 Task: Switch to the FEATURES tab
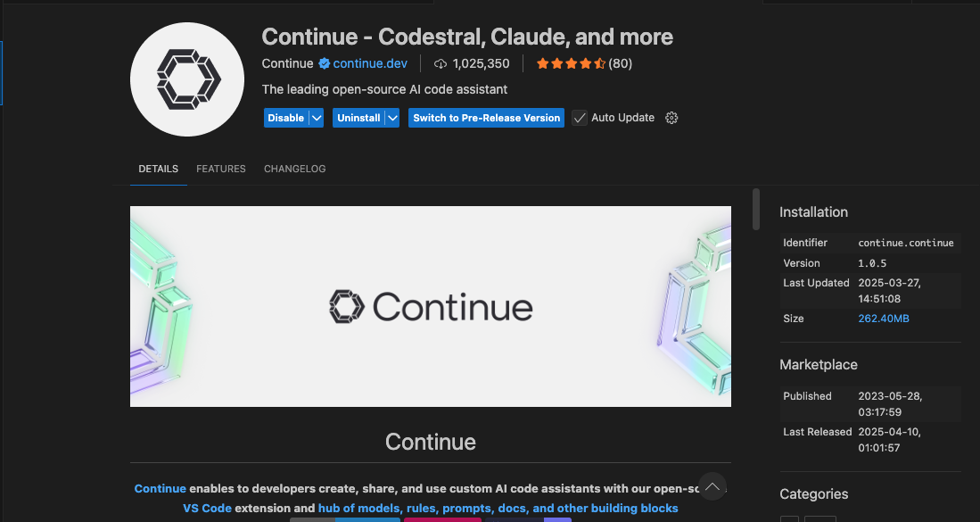(220, 169)
